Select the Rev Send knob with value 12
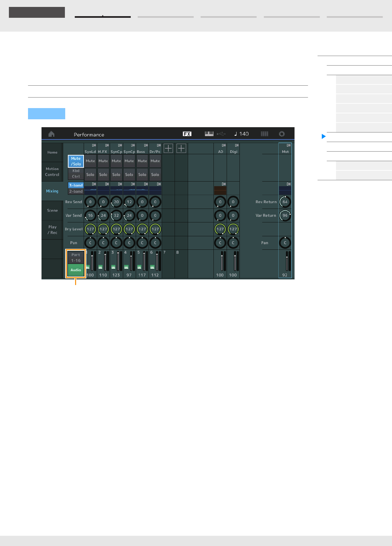The image size is (392, 546). [x=129, y=202]
